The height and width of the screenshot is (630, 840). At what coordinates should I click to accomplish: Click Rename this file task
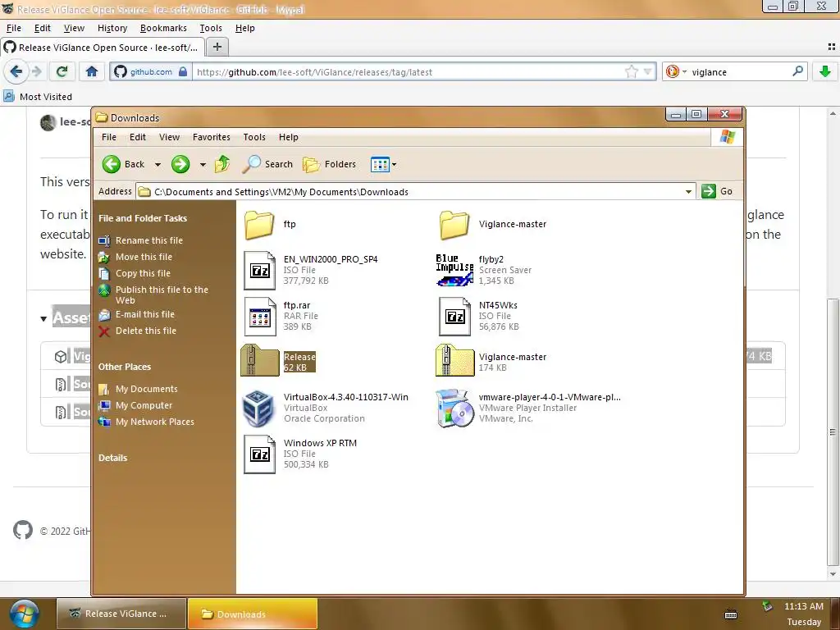pos(149,240)
